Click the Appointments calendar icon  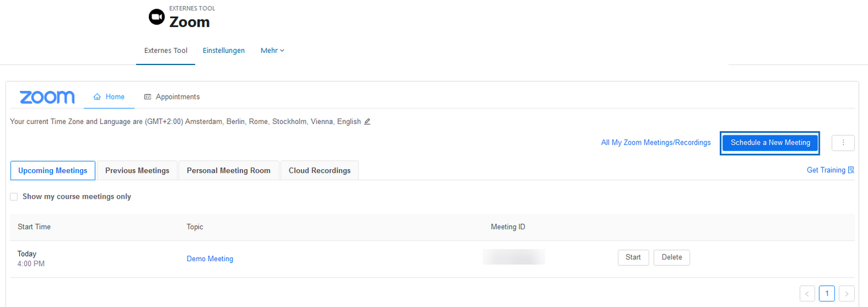(148, 97)
